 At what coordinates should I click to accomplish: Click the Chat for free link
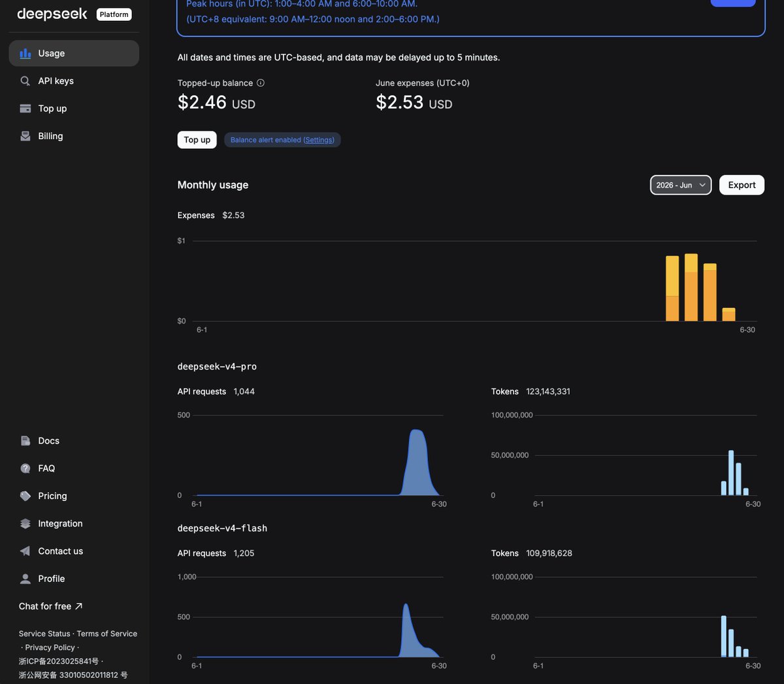click(51, 606)
